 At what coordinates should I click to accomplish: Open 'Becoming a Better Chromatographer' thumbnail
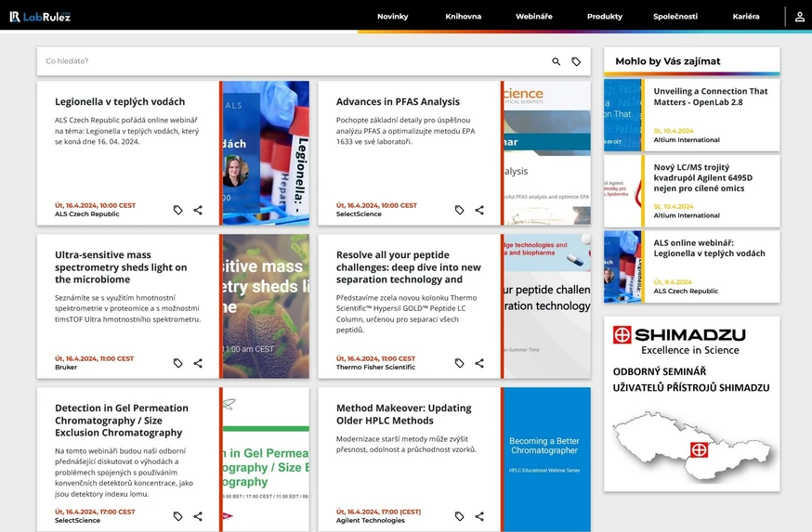click(x=545, y=459)
